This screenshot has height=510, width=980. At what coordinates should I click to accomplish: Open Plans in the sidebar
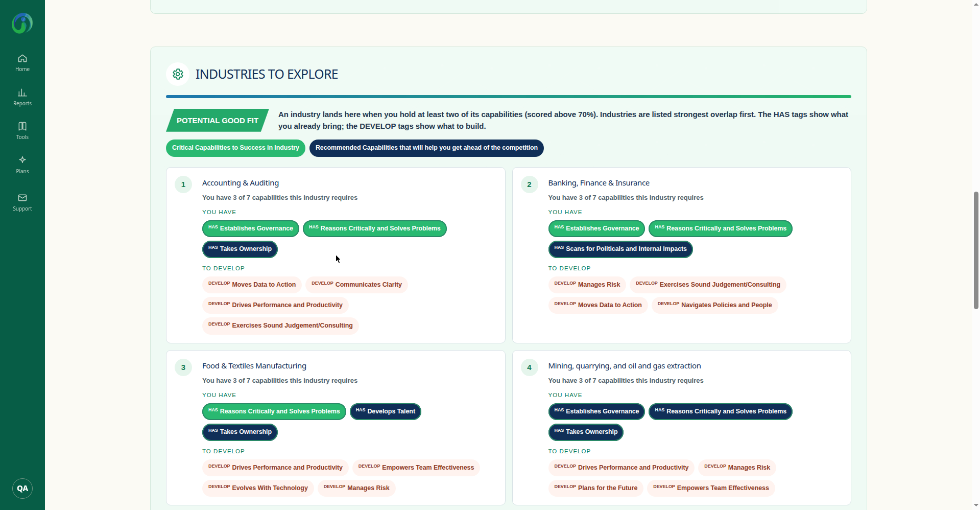[x=22, y=165]
